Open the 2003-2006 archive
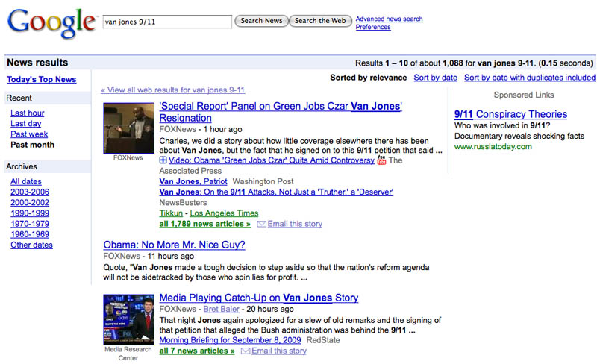This screenshot has width=597, height=364. coord(30,192)
